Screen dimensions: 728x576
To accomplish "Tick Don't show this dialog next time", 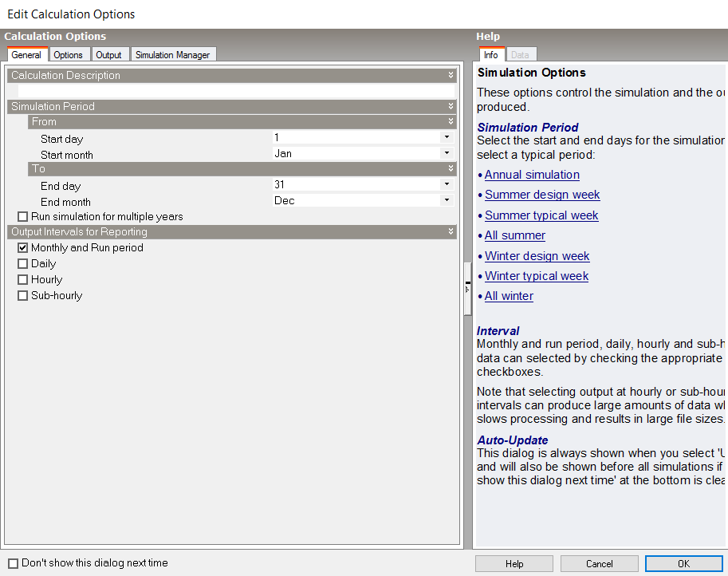I will 13,563.
